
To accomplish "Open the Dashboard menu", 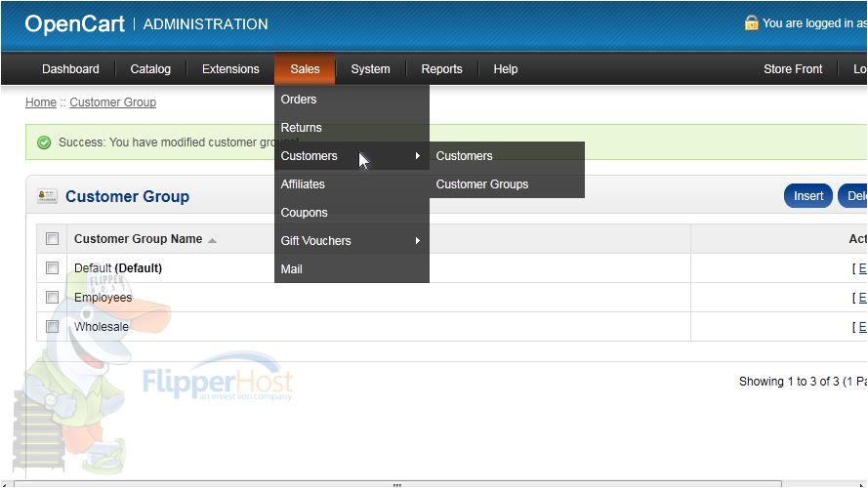I will tap(70, 69).
